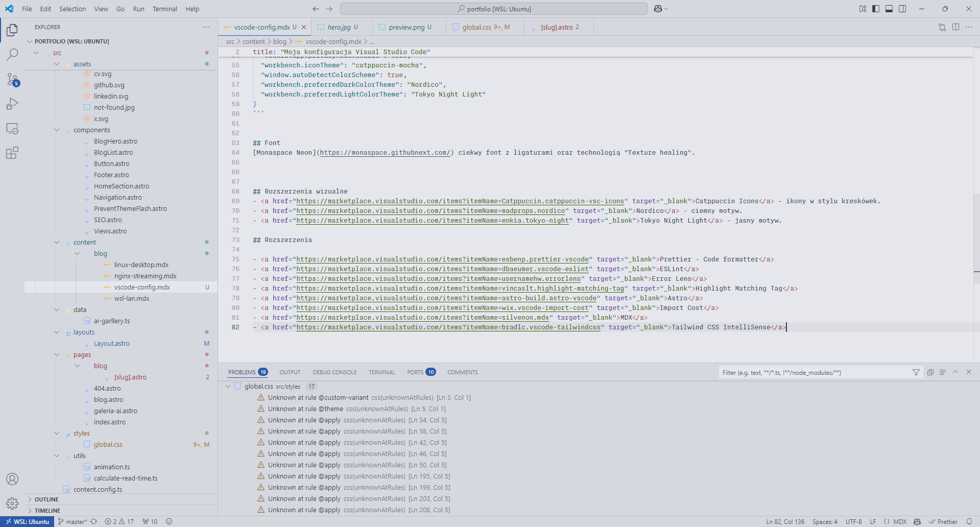Image resolution: width=980 pixels, height=527 pixels.
Task: Click Spaces: 4 indentation setting
Action: click(825, 521)
